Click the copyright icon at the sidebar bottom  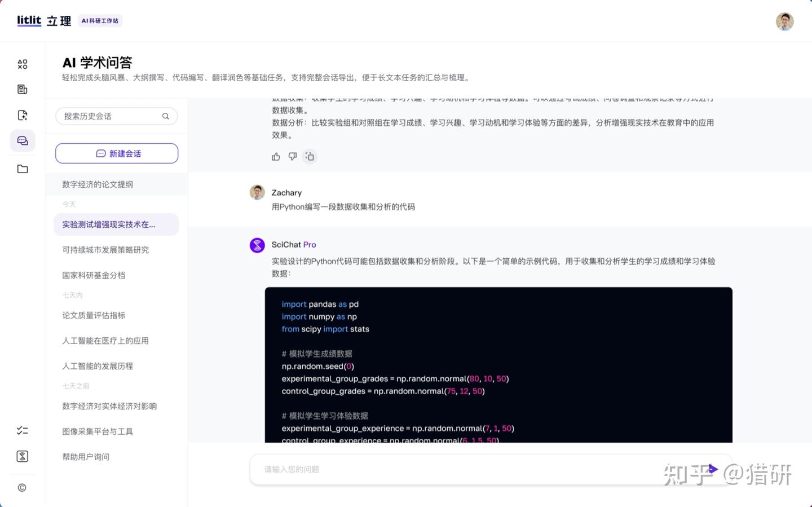point(23,487)
